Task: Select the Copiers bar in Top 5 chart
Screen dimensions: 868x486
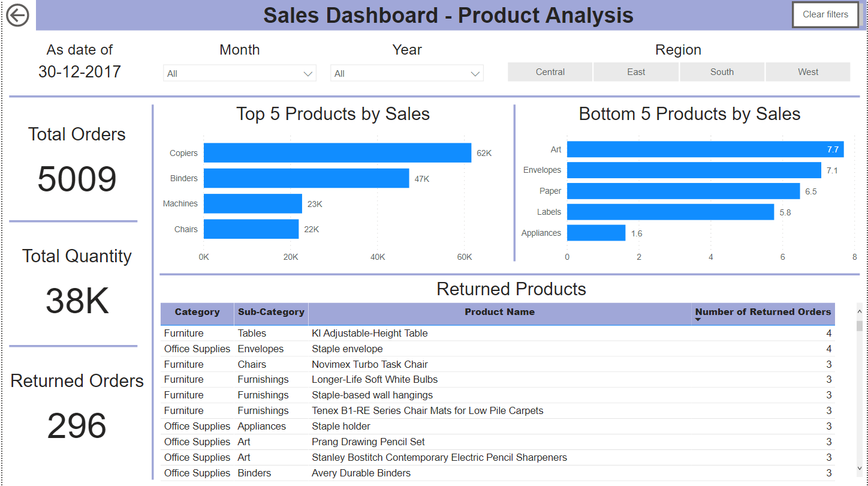Action: click(x=336, y=152)
